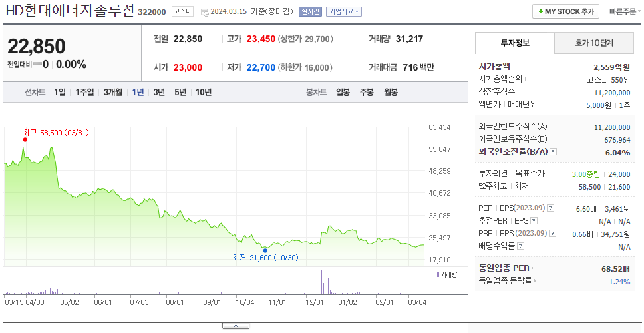Click 외국인보유주식수 value 676,964
The width and height of the screenshot is (644, 333).
[x=617, y=140]
